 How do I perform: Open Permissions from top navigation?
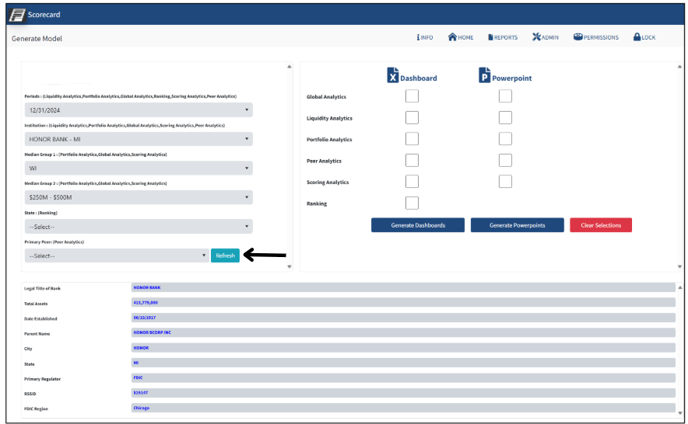click(578, 38)
